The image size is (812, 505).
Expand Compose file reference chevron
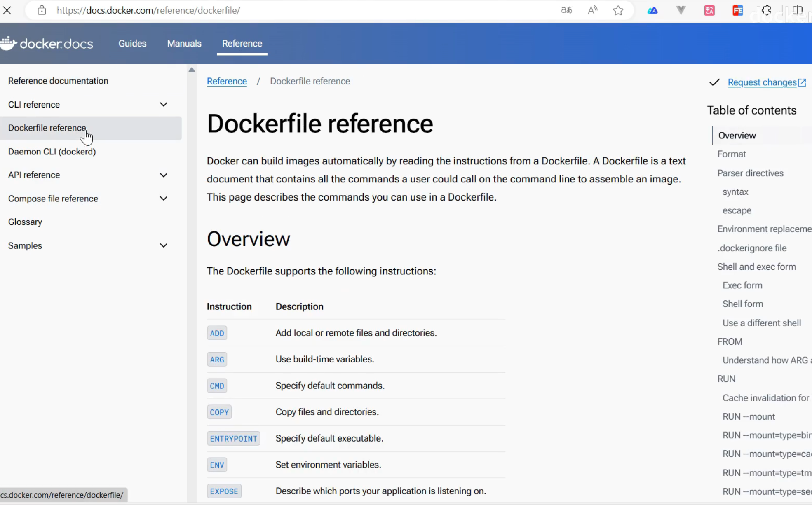(x=164, y=199)
